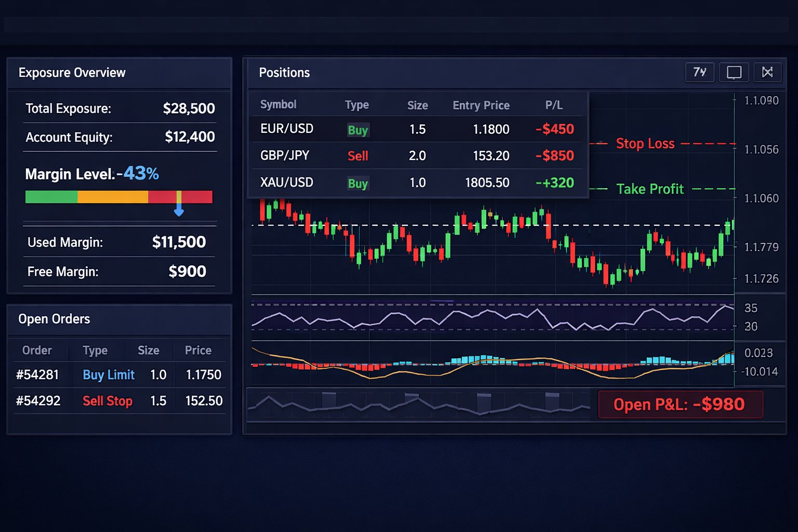Click the green Buy badge for XAU/USD
This screenshot has width=798, height=532.
[x=358, y=183]
